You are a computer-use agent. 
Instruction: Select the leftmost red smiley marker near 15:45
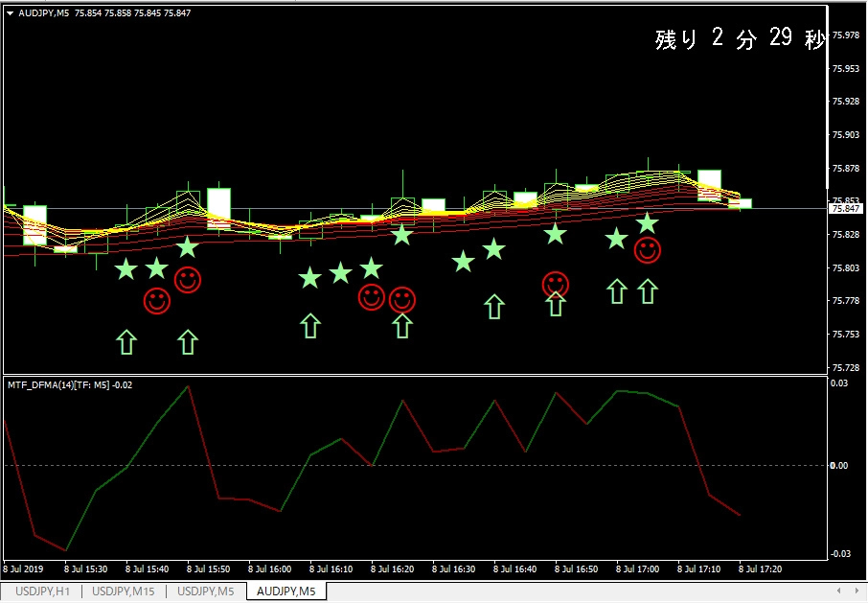(157, 301)
